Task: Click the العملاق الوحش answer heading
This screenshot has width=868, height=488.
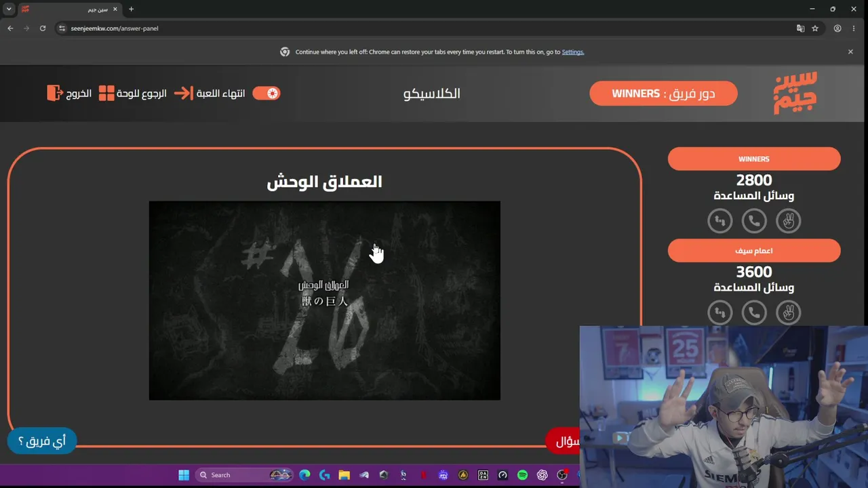Action: point(325,182)
